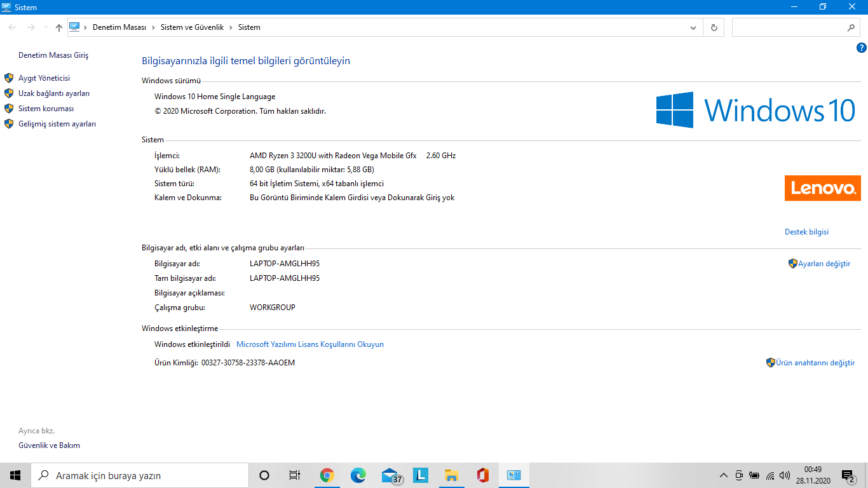Check the battery status tray icon
This screenshot has width=868, height=488.
coord(754,475)
